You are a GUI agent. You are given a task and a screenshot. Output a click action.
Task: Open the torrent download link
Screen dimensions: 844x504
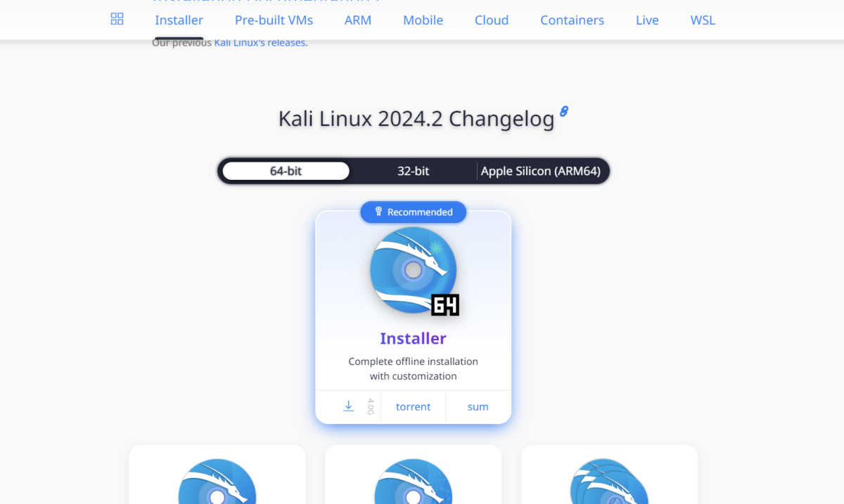coord(413,406)
